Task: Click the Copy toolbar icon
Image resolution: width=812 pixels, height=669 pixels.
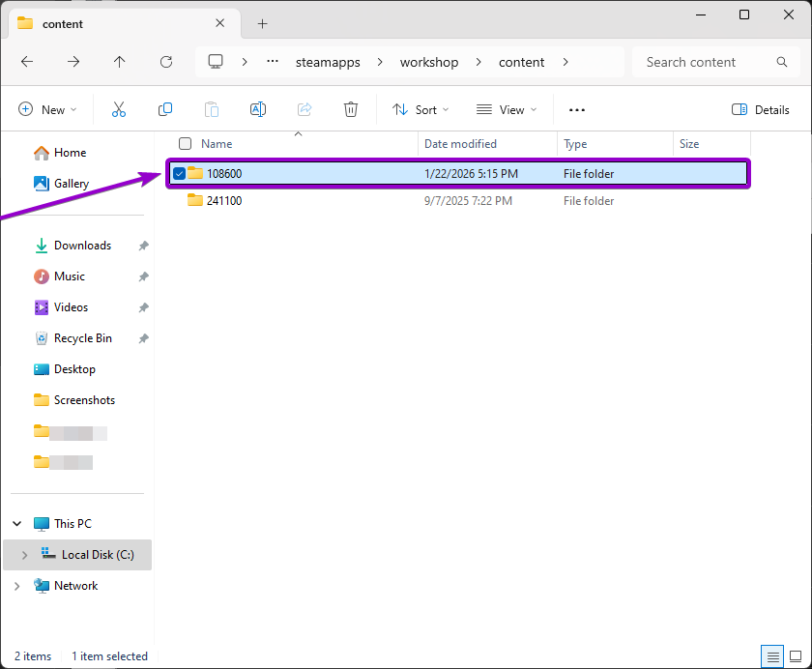Action: (x=165, y=109)
